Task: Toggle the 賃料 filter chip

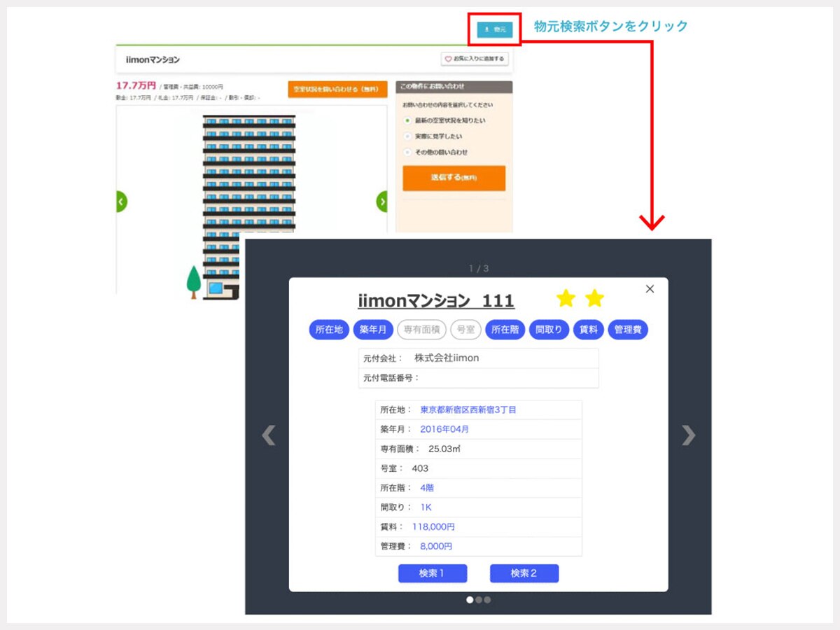Action: point(589,330)
